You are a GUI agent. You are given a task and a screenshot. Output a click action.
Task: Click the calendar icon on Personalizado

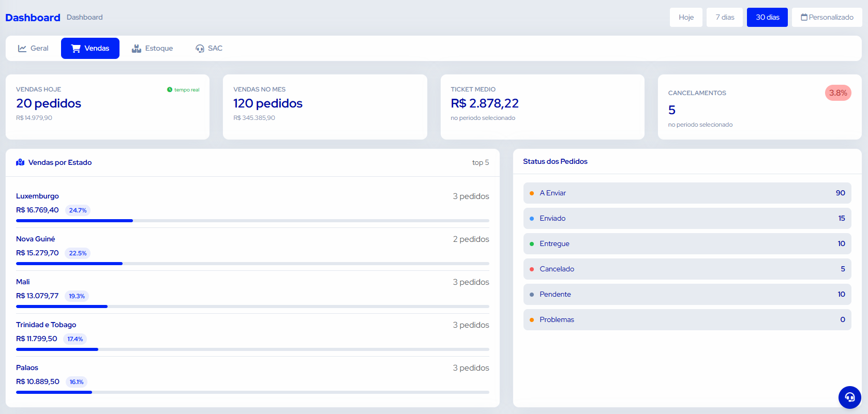click(x=804, y=17)
